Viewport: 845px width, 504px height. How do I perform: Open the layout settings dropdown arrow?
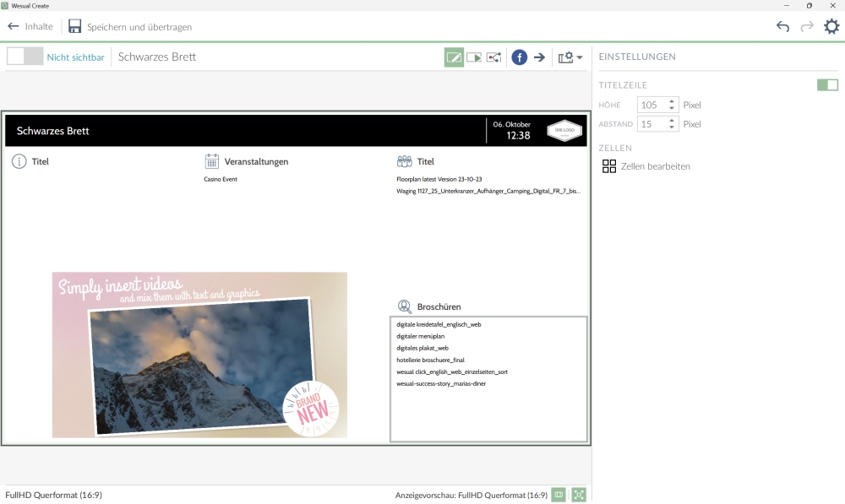(580, 58)
